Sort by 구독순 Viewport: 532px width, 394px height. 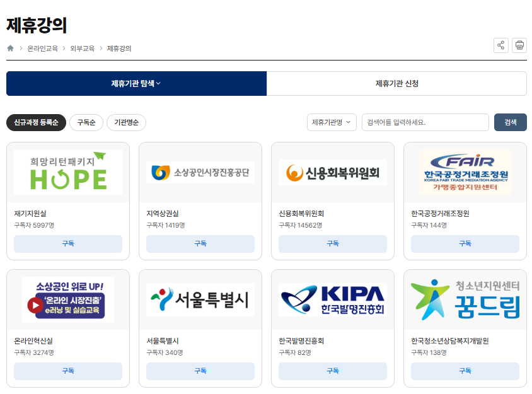click(86, 122)
